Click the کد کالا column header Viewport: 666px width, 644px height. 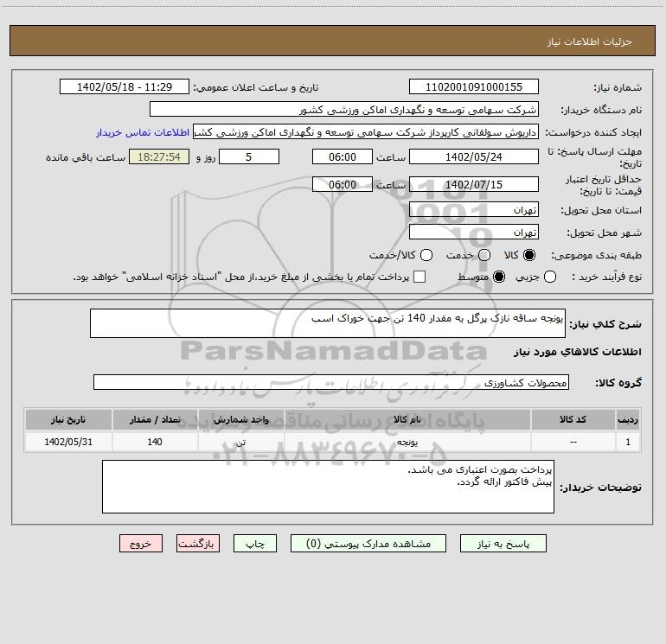pyautogui.click(x=573, y=419)
